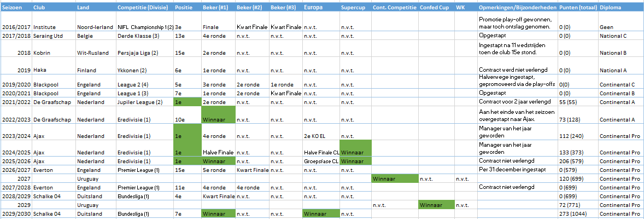Click green 'Winnaar' in Europa column
Image resolution: width=644 pixels, height=219 pixels.
point(321,214)
